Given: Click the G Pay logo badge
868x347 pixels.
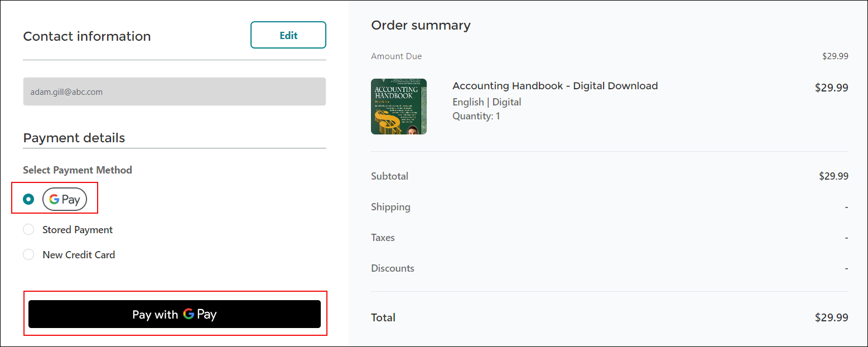Looking at the screenshot, I should [65, 200].
